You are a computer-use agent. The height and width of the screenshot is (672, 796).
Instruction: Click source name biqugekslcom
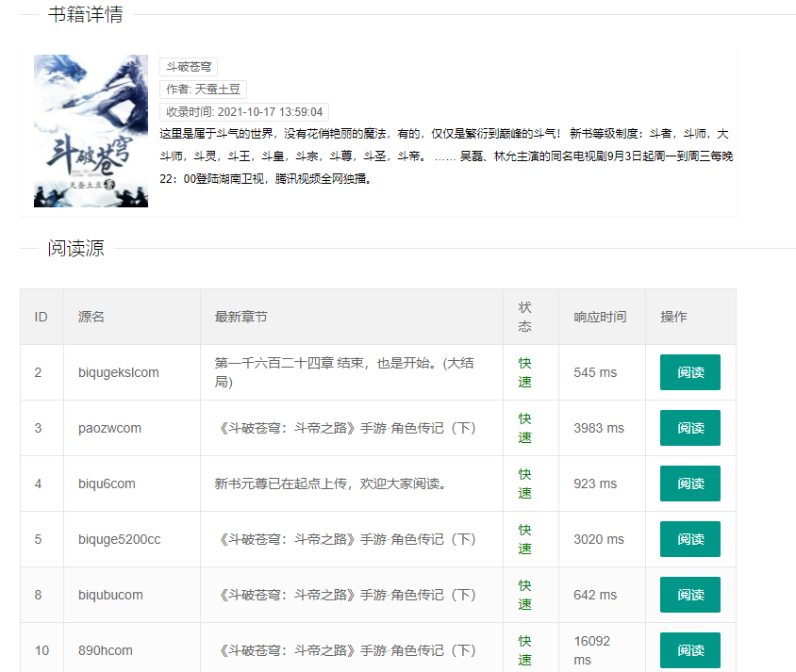pyautogui.click(x=119, y=372)
